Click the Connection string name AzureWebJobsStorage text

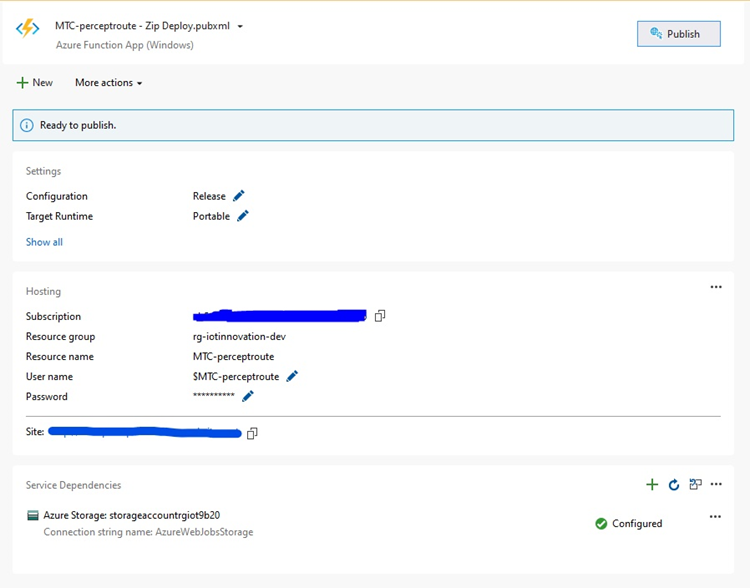click(148, 532)
